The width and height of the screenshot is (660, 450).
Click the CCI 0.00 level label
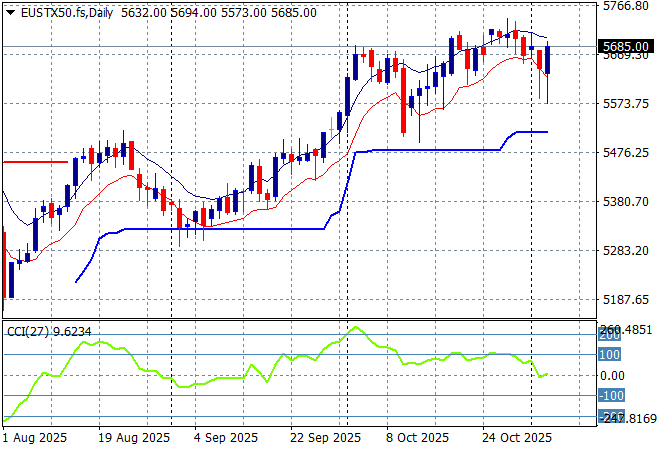[614, 375]
